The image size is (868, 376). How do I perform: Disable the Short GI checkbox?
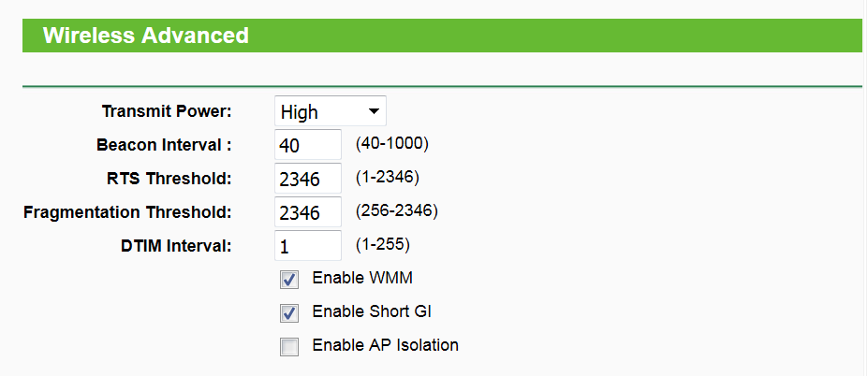pos(290,312)
